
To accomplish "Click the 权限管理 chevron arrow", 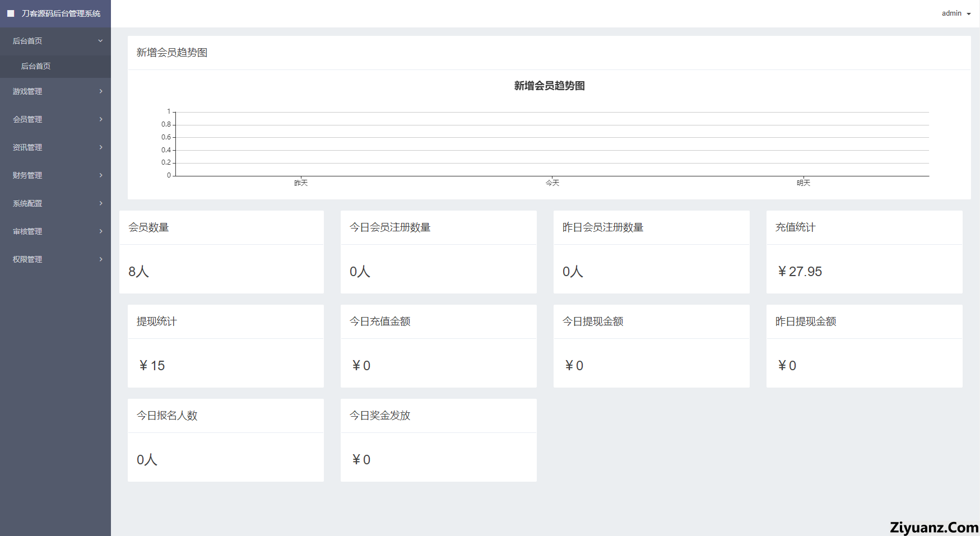I will point(101,259).
